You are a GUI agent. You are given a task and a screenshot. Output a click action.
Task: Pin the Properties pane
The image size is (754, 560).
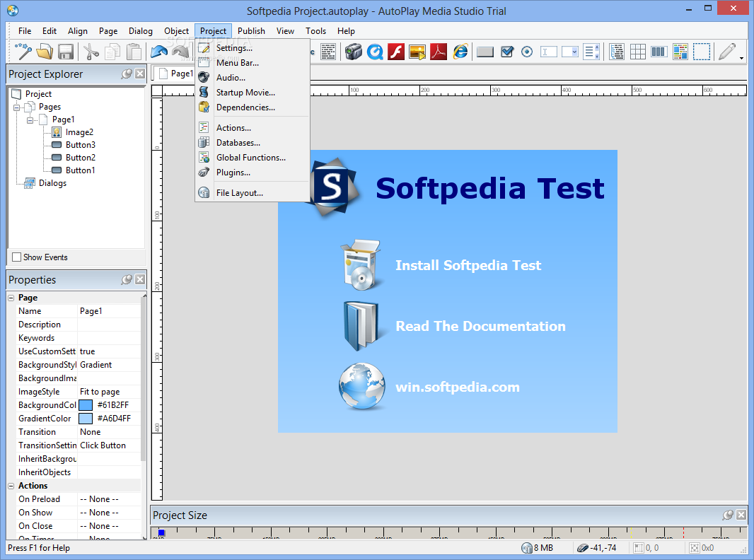click(127, 279)
